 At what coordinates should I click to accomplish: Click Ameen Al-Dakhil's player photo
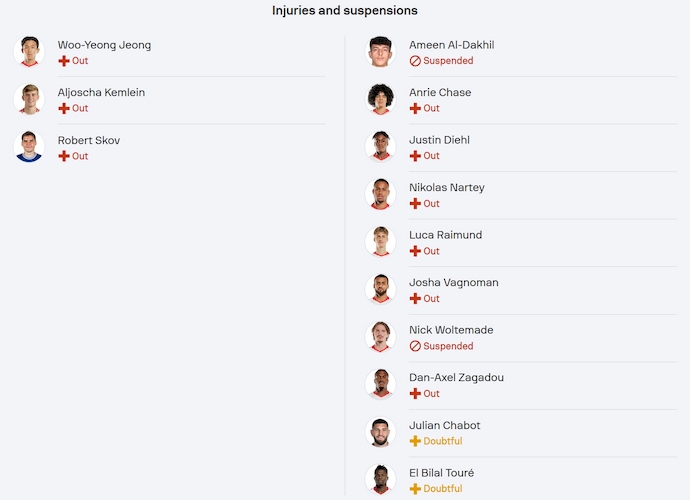point(380,52)
